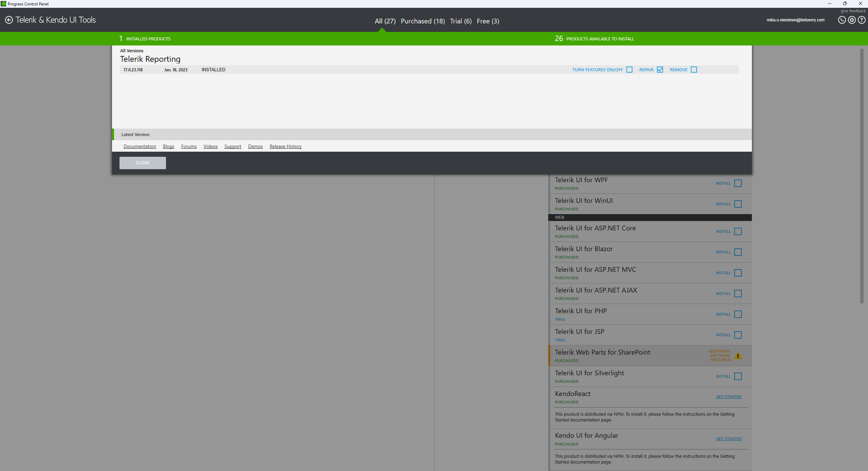
Task: Check the Remove checkbox
Action: (x=694, y=70)
